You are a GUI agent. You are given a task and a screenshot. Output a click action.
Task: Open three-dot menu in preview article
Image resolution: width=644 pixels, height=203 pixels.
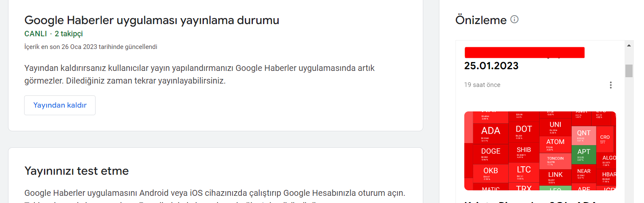611,85
